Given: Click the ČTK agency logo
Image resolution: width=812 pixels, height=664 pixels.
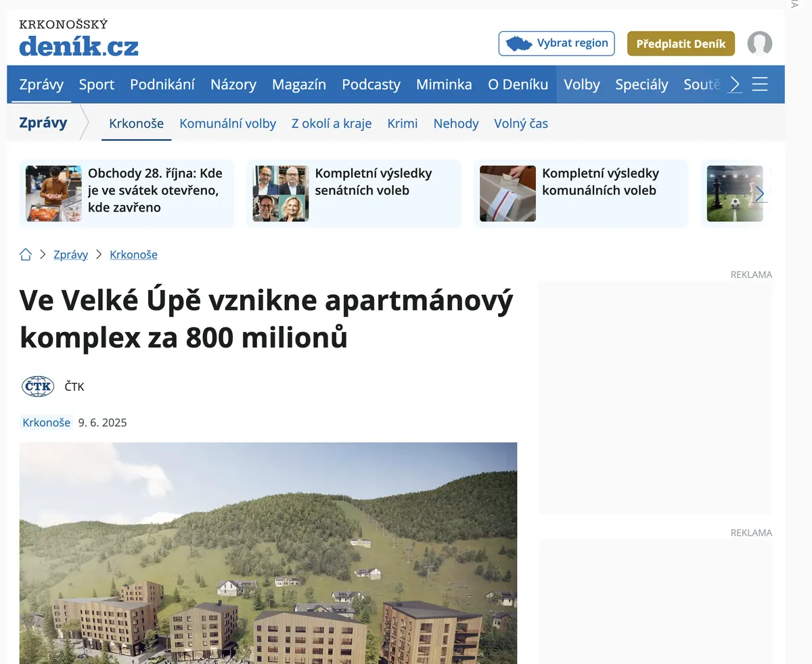Looking at the screenshot, I should tap(38, 387).
